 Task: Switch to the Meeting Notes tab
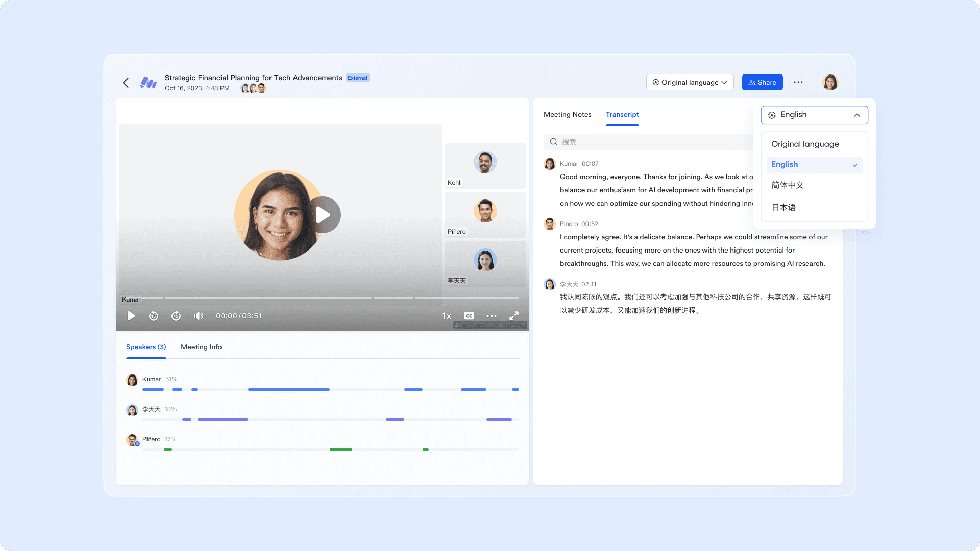(568, 114)
